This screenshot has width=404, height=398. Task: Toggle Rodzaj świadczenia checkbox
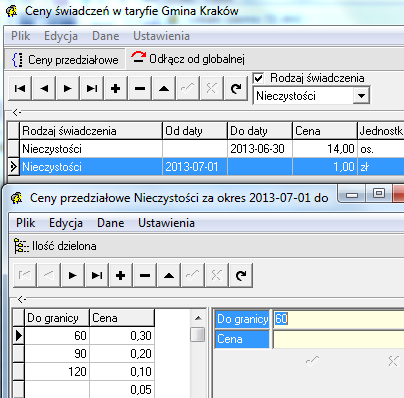(259, 78)
